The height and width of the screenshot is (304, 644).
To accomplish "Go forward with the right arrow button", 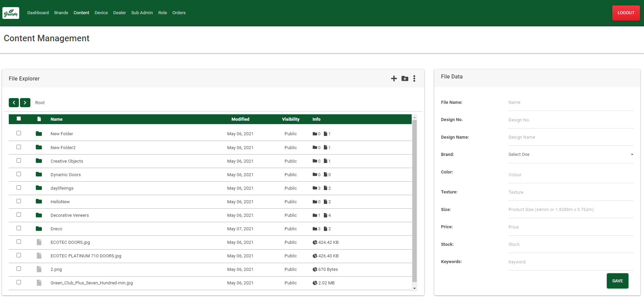I will tap(25, 102).
